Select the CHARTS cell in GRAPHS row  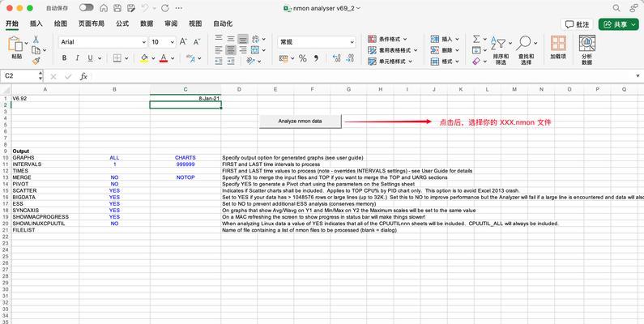[x=186, y=158]
